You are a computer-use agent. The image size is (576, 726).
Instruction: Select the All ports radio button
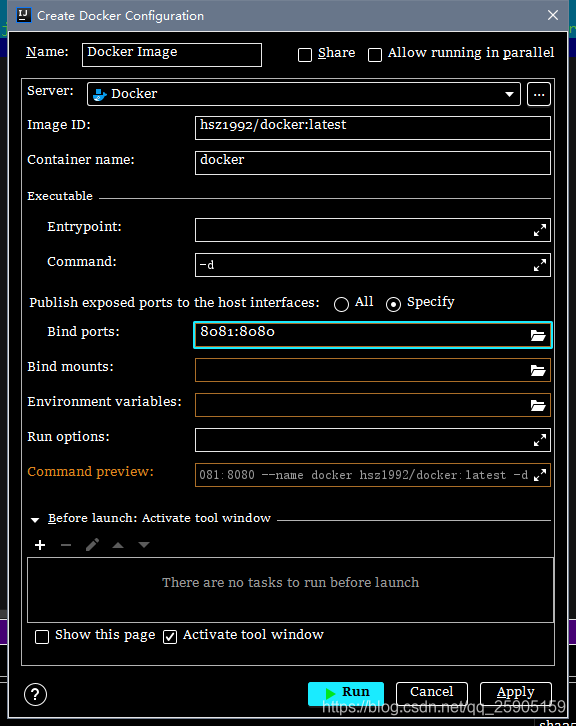[341, 304]
